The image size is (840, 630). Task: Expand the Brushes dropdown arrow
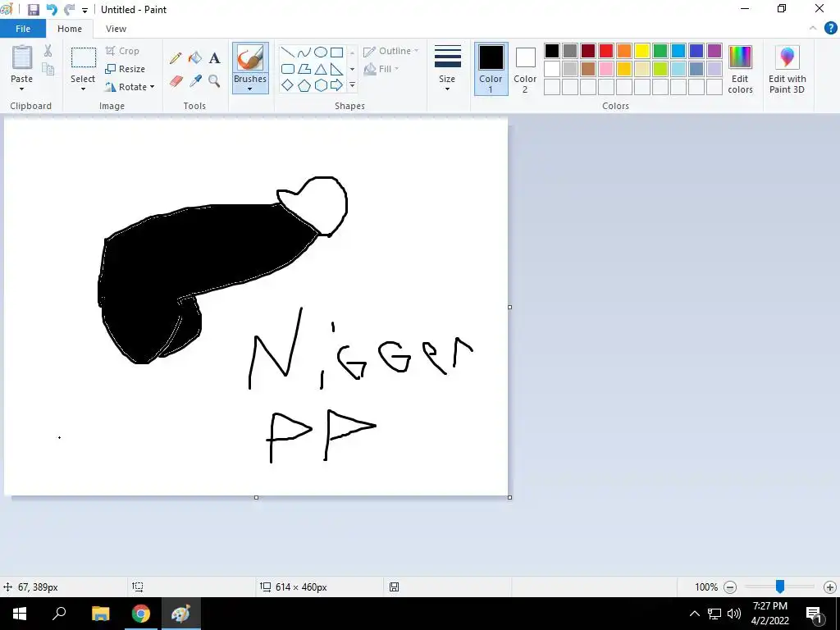coord(250,89)
